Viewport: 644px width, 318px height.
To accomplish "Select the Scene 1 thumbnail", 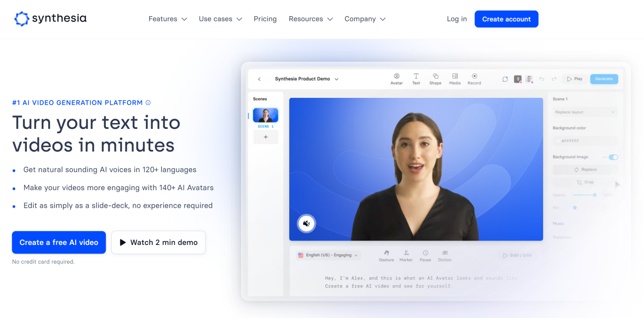I will click(266, 115).
